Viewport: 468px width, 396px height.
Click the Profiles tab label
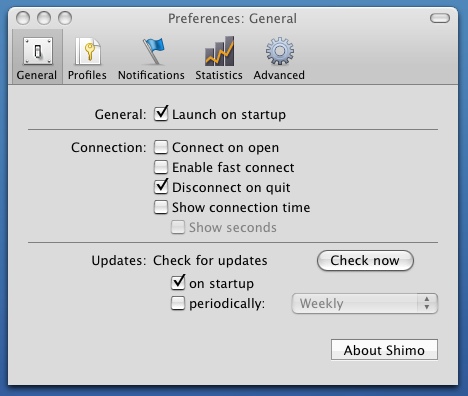87,75
